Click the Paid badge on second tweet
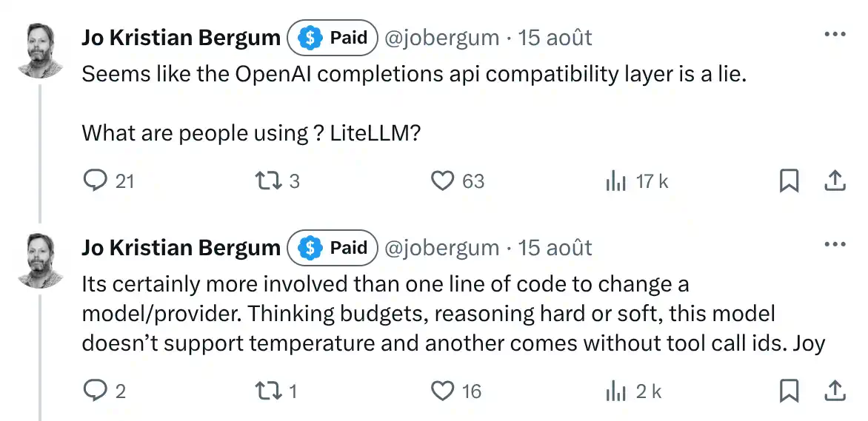 click(333, 248)
